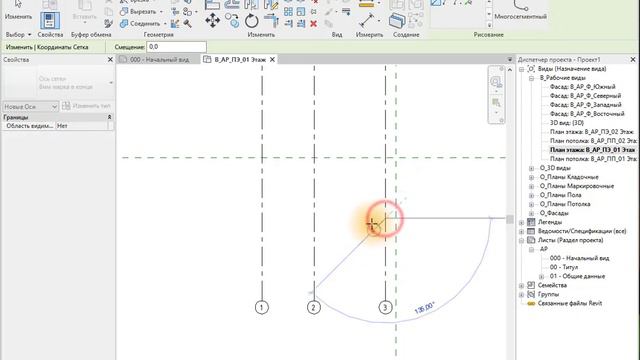The image size is (640, 360).
Task: Click the Группы icon in browser
Action: coord(531,294)
